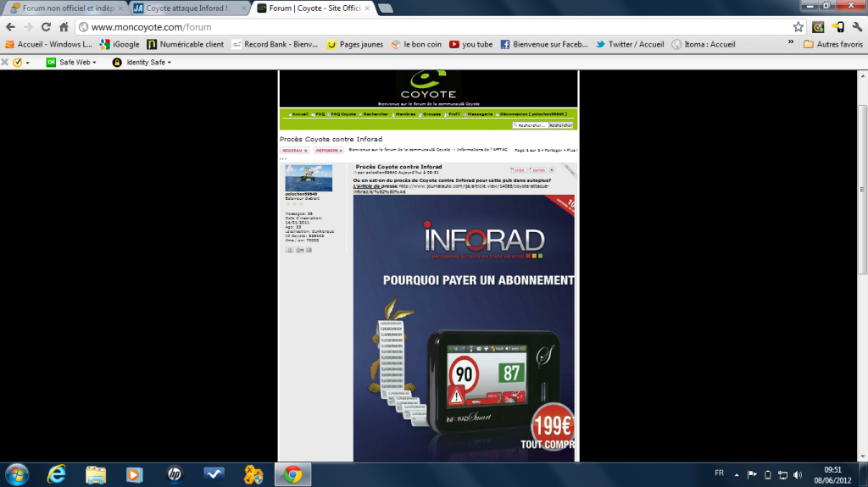Image resolution: width=868 pixels, height=487 pixels.
Task: Click the Chrome icon in the taskbar
Action: click(292, 474)
